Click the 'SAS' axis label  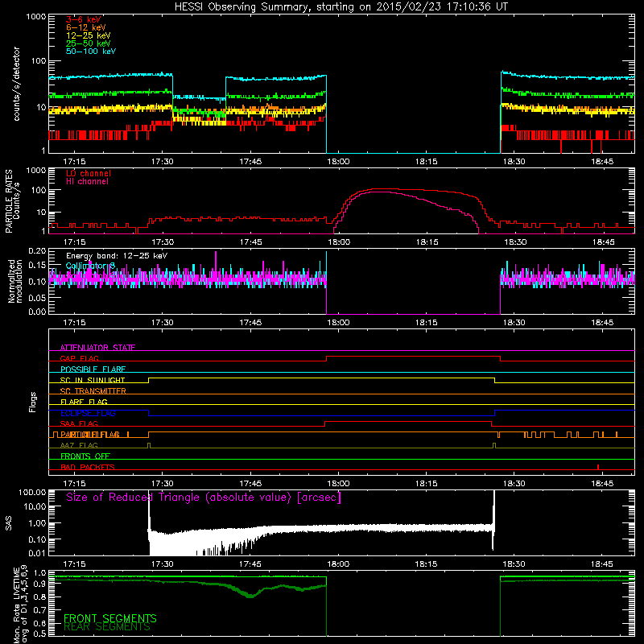[x=9, y=522]
